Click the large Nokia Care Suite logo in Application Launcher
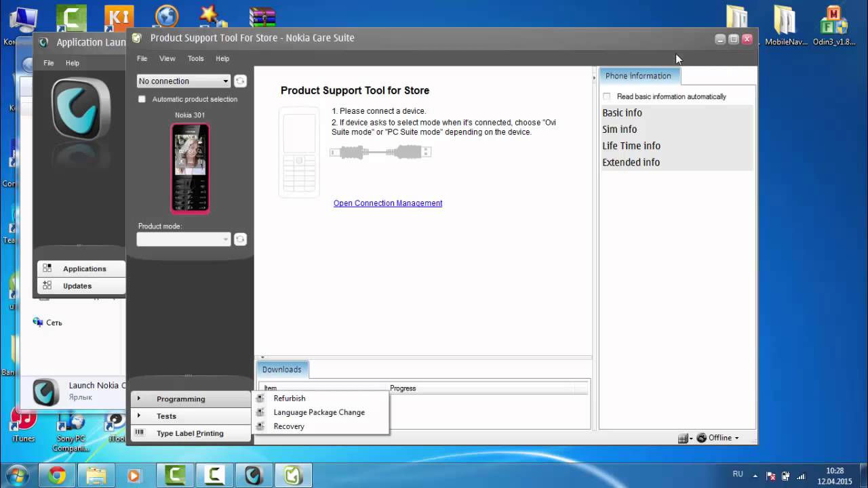This screenshot has height=488, width=868. pos(81,108)
